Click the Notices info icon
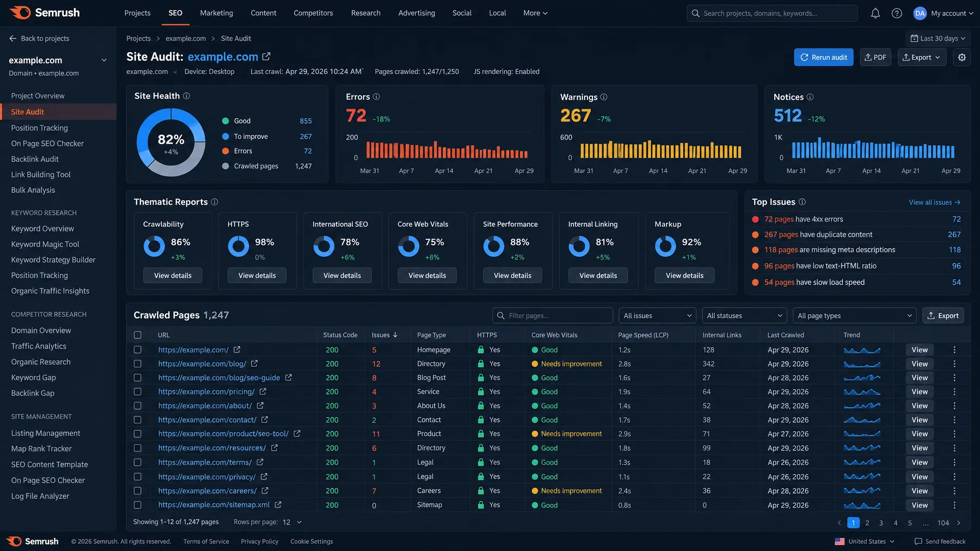 click(810, 97)
